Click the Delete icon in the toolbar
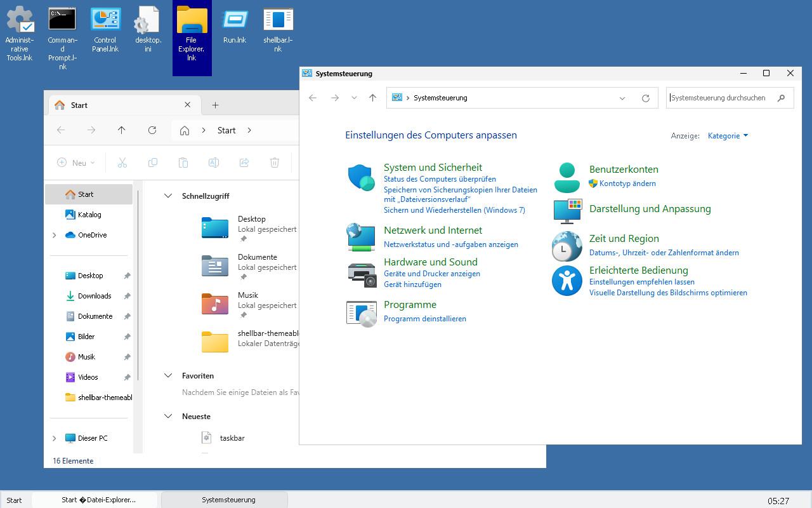Screen dimensions: 812x508 pos(275,163)
